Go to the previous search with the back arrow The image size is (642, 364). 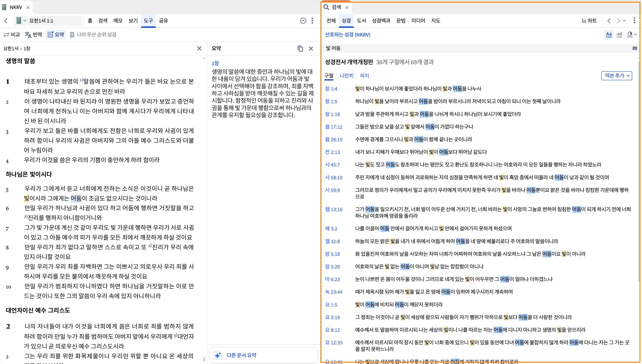(x=609, y=21)
